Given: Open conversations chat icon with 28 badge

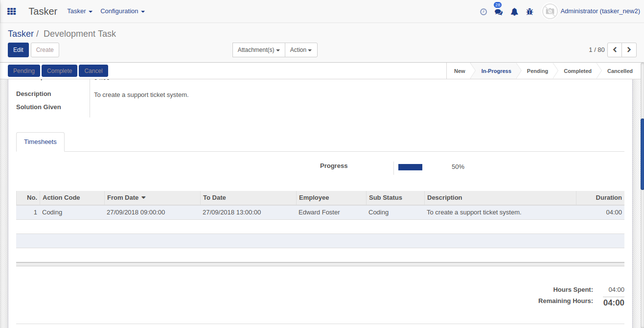Looking at the screenshot, I should tap(499, 11).
